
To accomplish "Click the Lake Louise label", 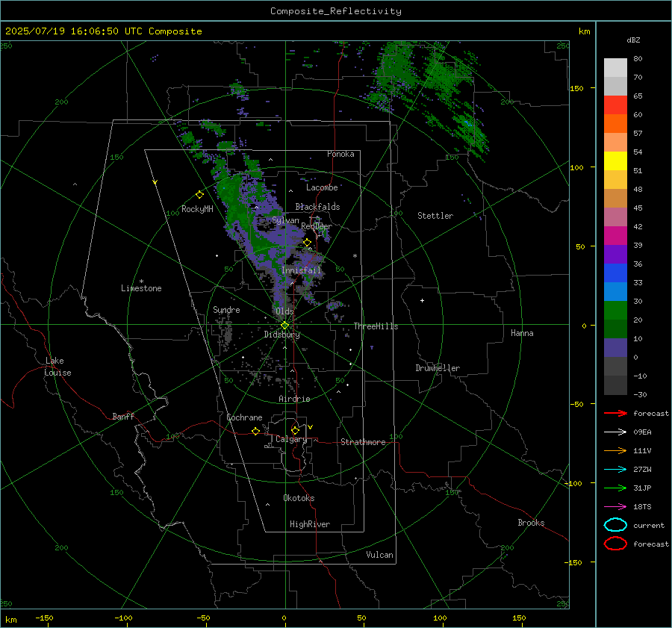I will (x=57, y=367).
